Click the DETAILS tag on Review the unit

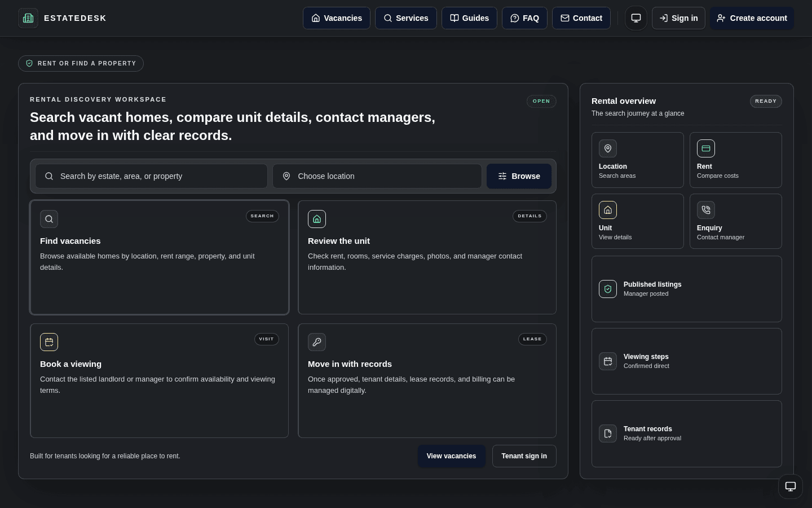[x=529, y=216]
